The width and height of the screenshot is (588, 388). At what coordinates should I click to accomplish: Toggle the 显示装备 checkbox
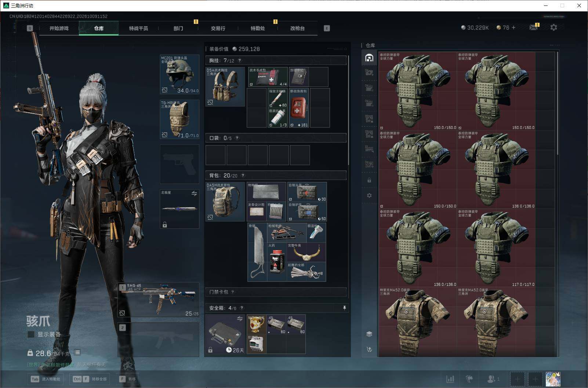click(31, 334)
